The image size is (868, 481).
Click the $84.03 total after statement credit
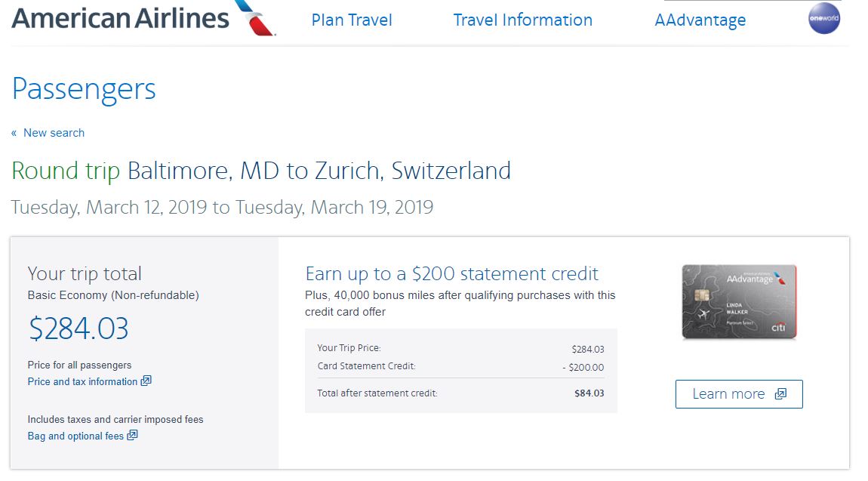pyautogui.click(x=589, y=393)
